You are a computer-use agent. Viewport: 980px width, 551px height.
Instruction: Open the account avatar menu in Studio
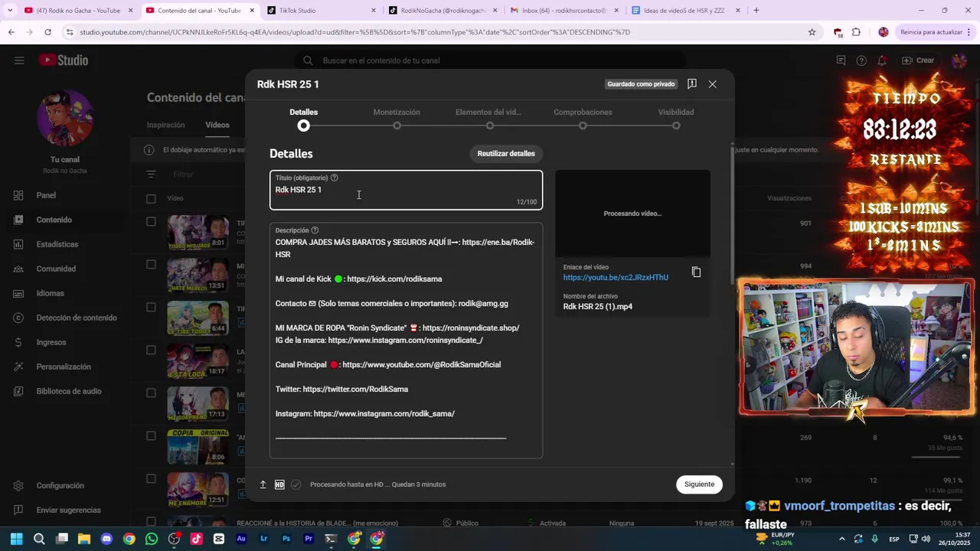pos(959,60)
